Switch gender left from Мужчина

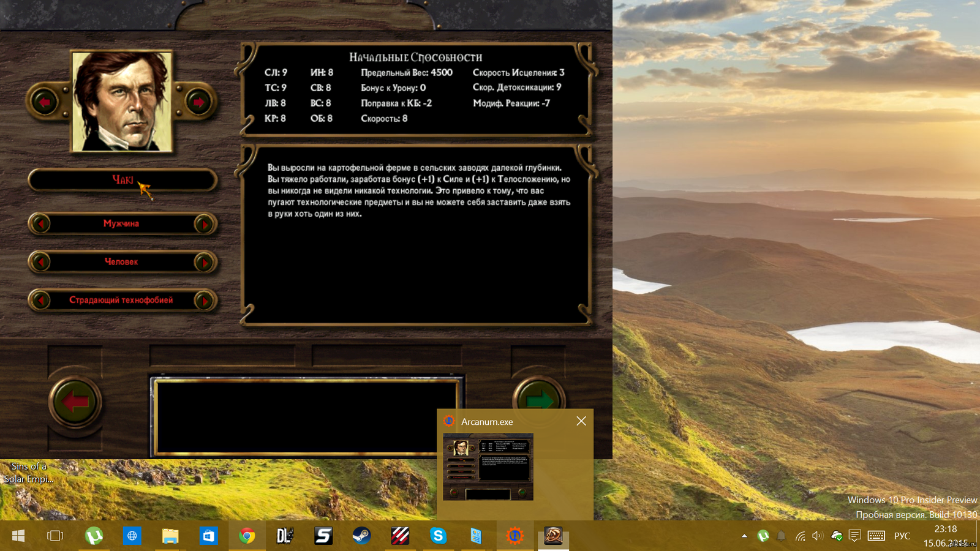click(x=40, y=224)
